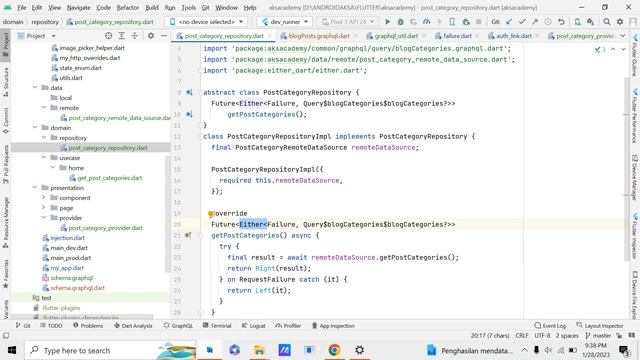Switch to auth_link.dart editor tab
640x360 pixels.
513,36
